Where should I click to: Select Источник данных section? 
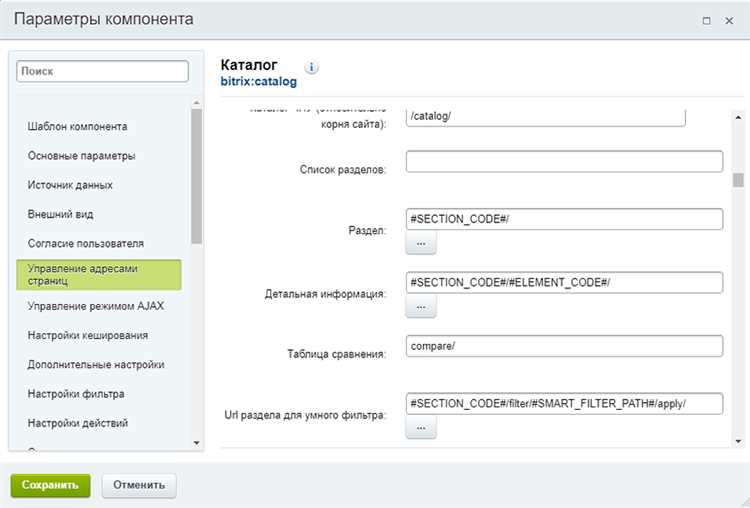click(x=70, y=185)
